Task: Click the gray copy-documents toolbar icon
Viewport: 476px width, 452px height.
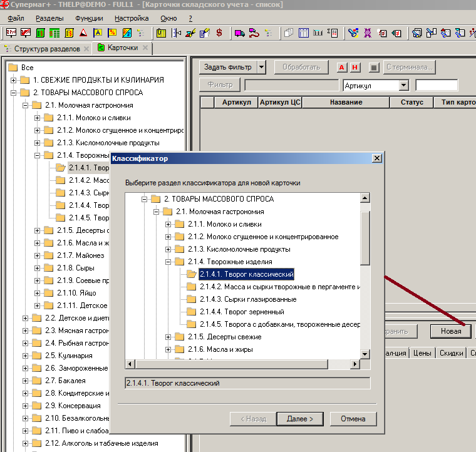Action: click(x=289, y=33)
